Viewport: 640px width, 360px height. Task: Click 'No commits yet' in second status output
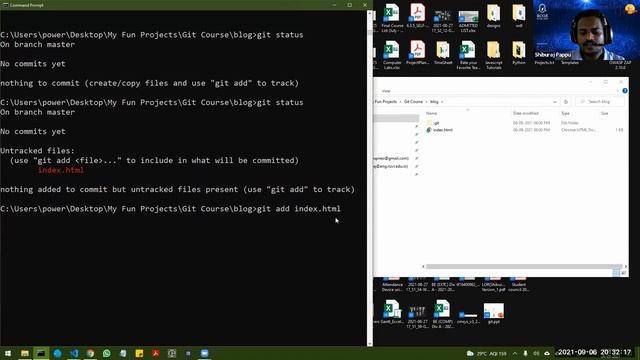point(33,131)
